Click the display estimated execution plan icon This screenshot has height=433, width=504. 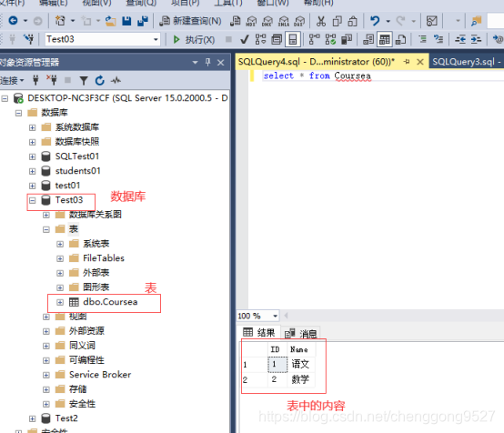[260, 39]
